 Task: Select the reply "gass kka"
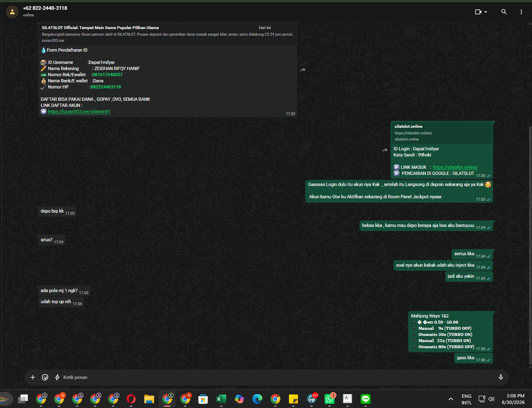(474, 358)
